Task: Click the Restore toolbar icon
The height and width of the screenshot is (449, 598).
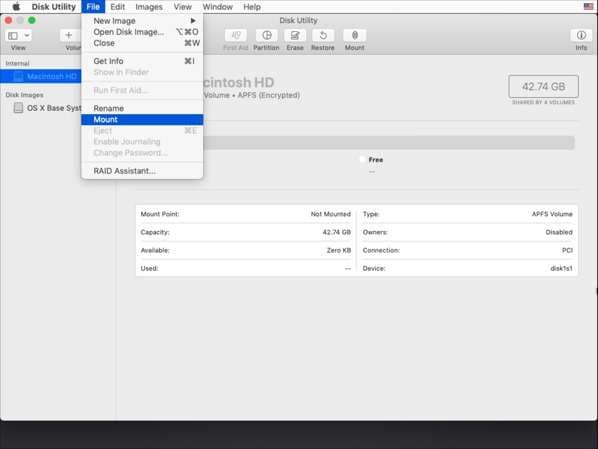Action: (323, 35)
